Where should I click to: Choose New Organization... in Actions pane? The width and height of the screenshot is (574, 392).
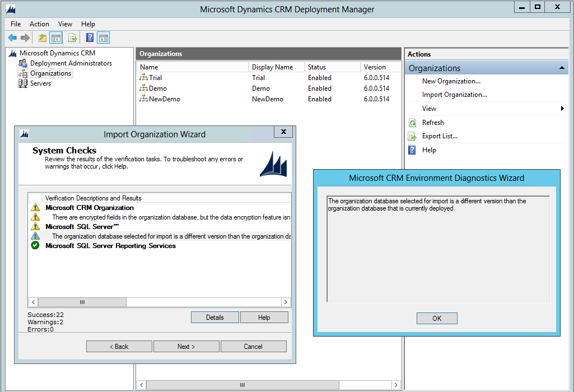pyautogui.click(x=451, y=81)
